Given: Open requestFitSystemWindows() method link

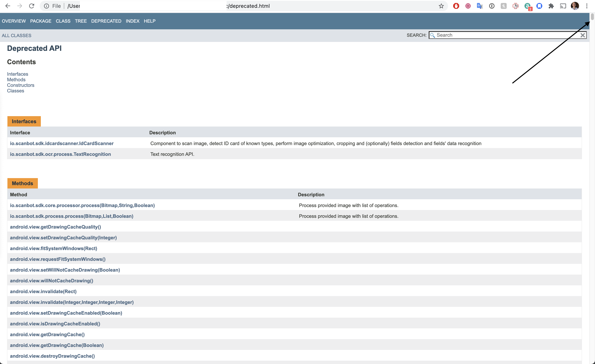Looking at the screenshot, I should point(58,259).
